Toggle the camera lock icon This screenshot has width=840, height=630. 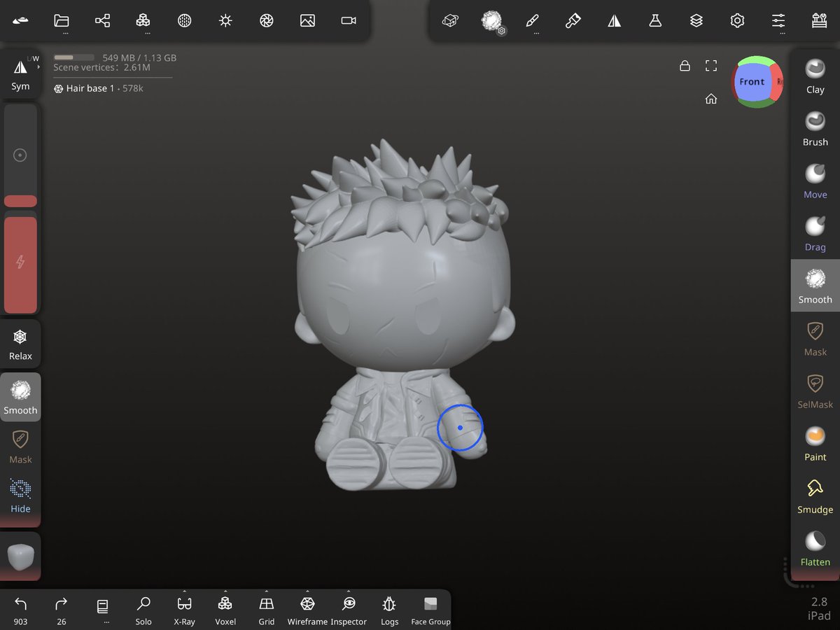(685, 66)
